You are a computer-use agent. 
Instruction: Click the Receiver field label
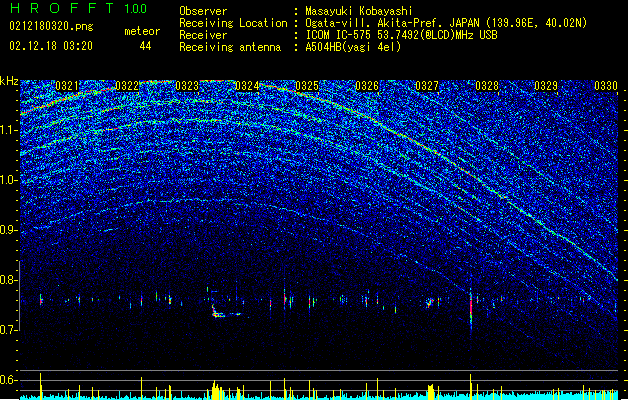(203, 35)
